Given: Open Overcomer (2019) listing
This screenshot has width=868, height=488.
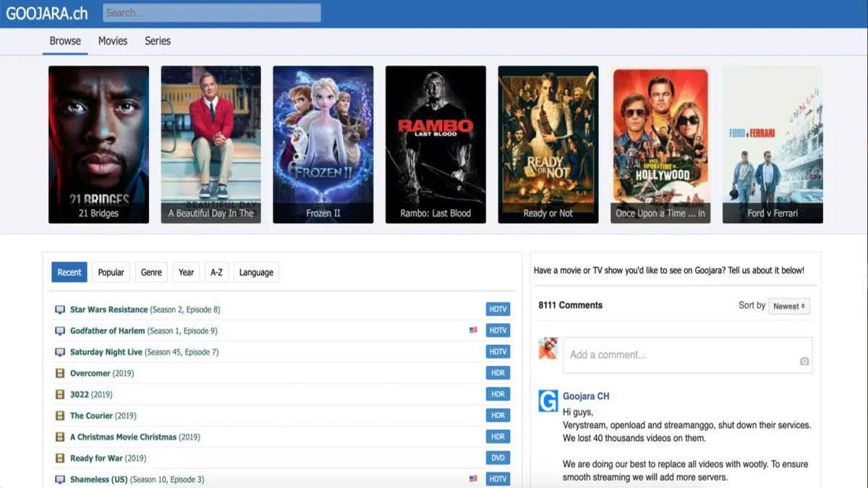Looking at the screenshot, I should (x=102, y=373).
